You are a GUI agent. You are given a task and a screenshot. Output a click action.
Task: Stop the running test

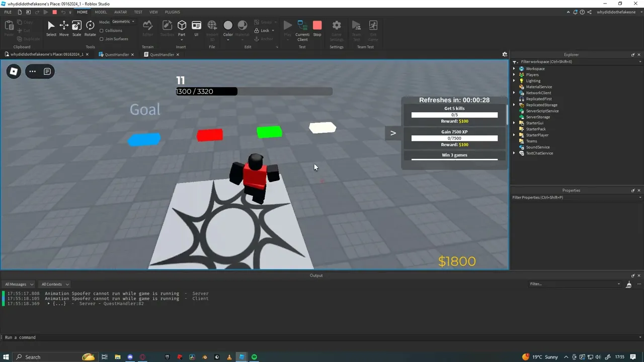[317, 28]
